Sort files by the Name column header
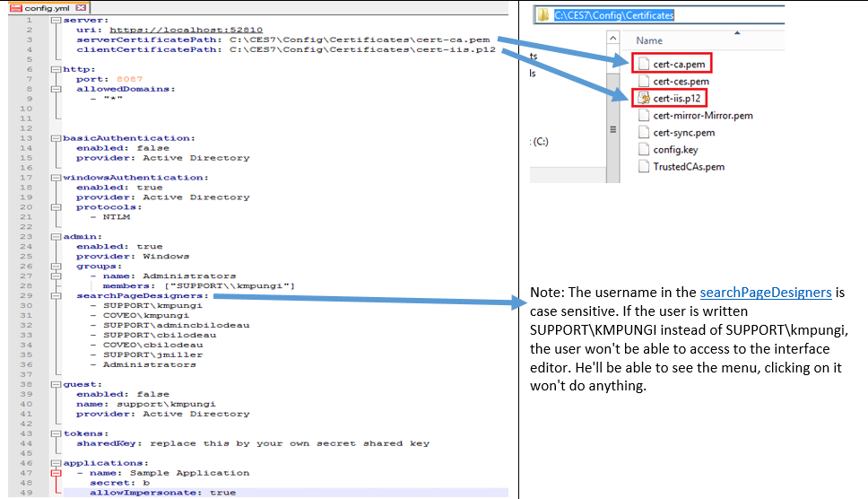Viewport: 868px width, 499px height. 649,40
